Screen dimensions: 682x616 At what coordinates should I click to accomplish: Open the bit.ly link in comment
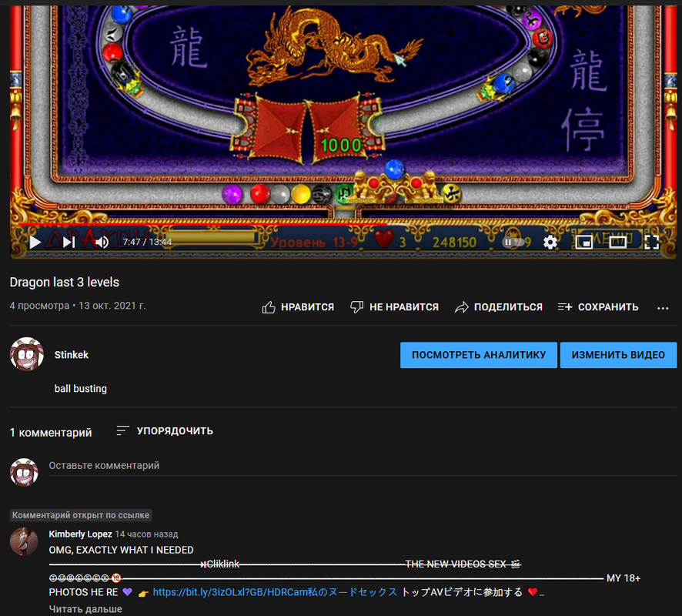[x=275, y=592]
